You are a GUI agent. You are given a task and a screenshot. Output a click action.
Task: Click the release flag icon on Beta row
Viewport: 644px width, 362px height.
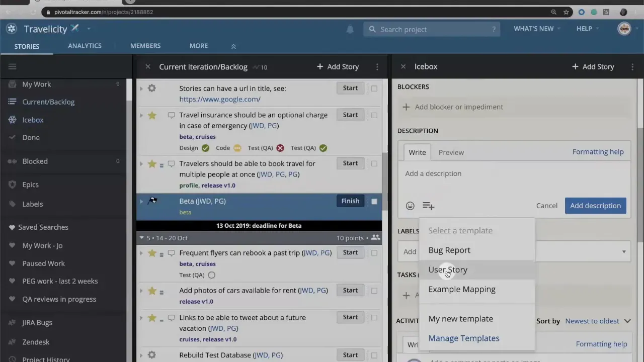click(152, 201)
